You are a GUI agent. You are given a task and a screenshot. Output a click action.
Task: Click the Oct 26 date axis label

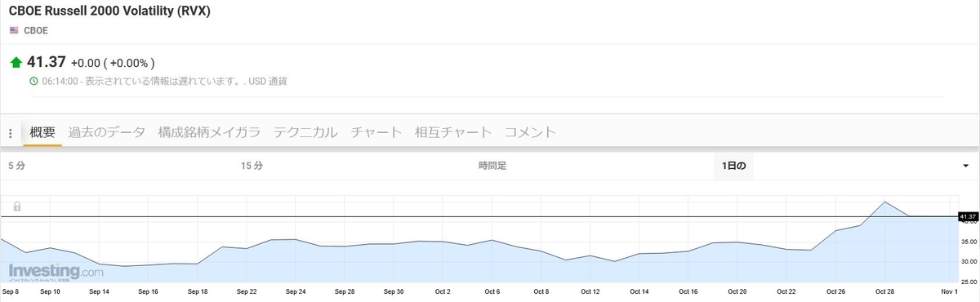pyautogui.click(x=835, y=291)
